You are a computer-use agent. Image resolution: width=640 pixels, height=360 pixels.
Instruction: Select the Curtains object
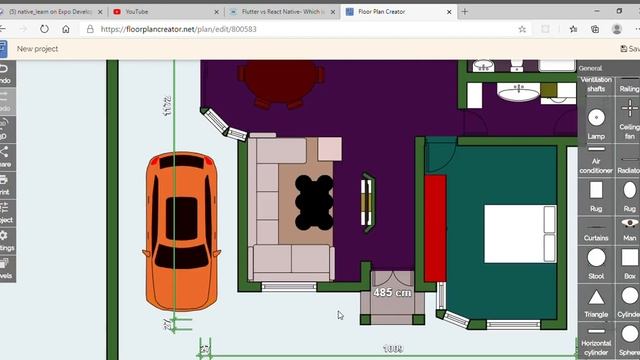pyautogui.click(x=596, y=231)
